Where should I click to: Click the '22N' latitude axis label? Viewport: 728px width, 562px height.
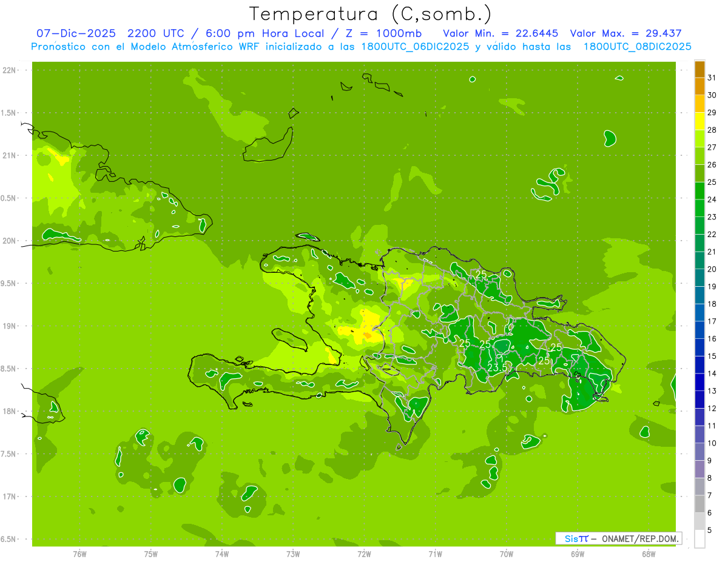click(10, 70)
